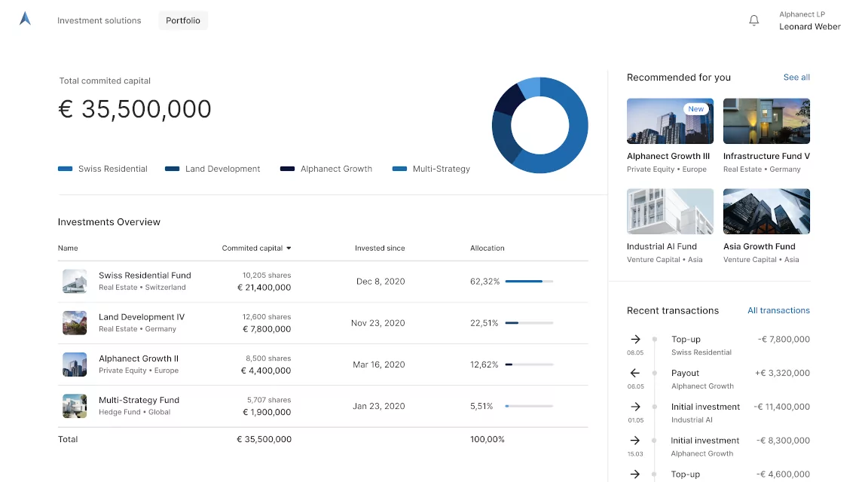
Task: Click the Jan 23, 2020 date
Action: (x=379, y=406)
